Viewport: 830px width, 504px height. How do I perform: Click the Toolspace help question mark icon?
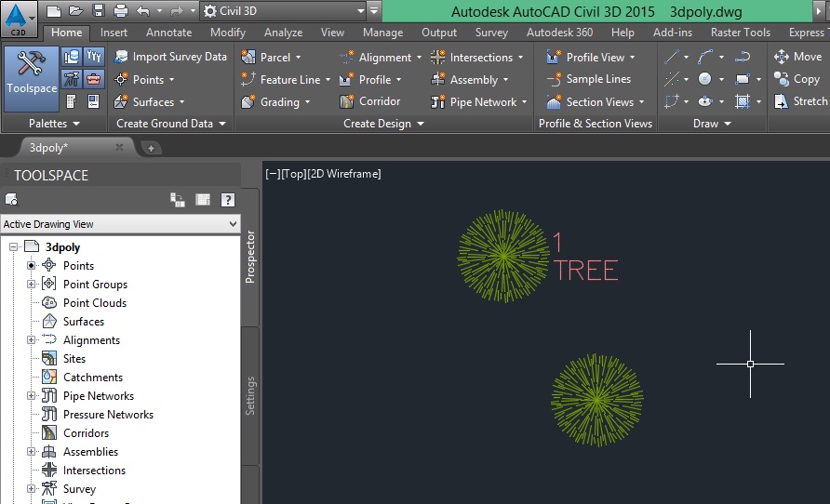point(227,199)
